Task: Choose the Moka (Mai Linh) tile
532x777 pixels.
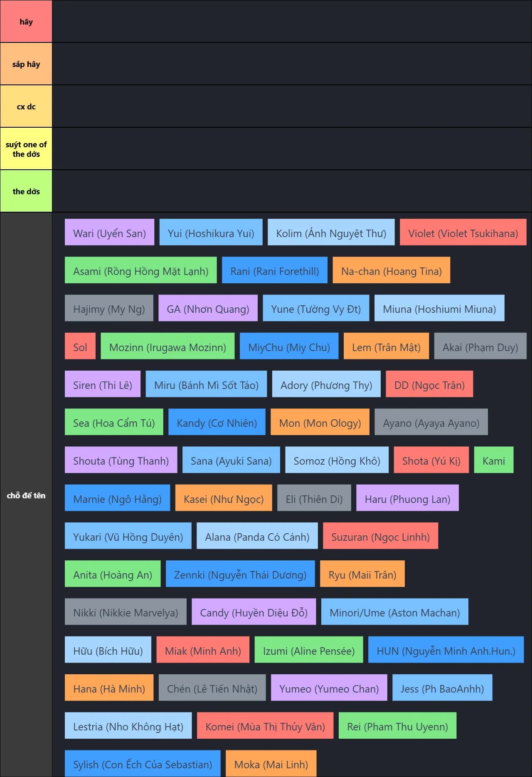Action: (271, 764)
